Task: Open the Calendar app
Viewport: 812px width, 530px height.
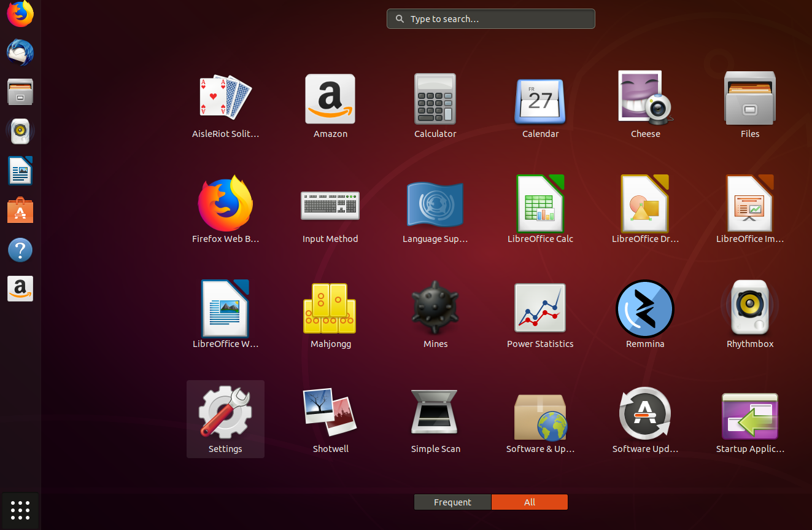Action: tap(540, 104)
